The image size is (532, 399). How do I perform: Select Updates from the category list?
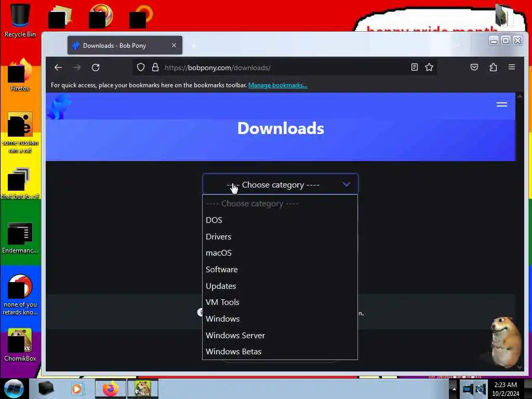tap(280, 286)
